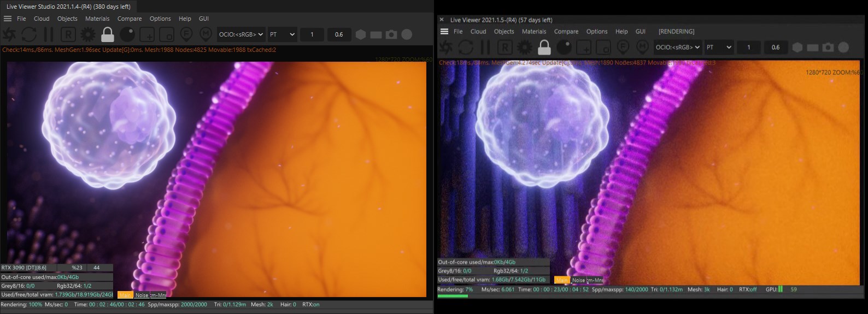Enable film region square icon in left window
This screenshot has height=314, width=868.
[167, 34]
